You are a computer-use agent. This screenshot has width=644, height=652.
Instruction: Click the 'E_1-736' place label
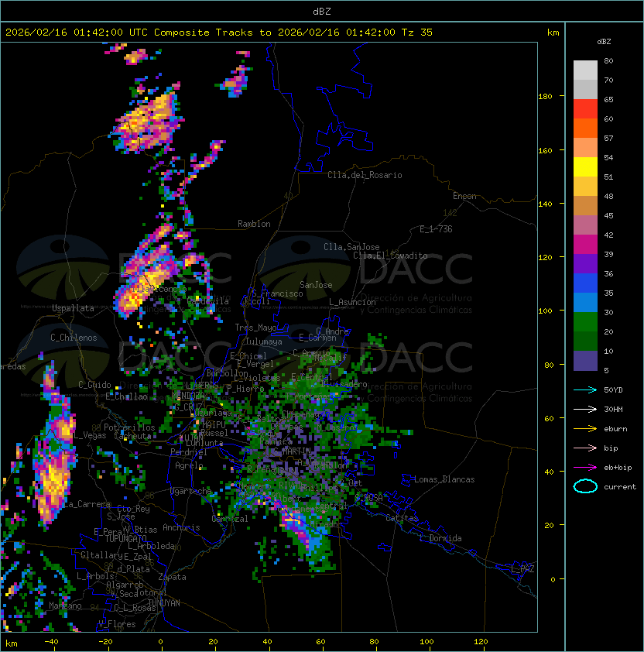click(x=436, y=229)
